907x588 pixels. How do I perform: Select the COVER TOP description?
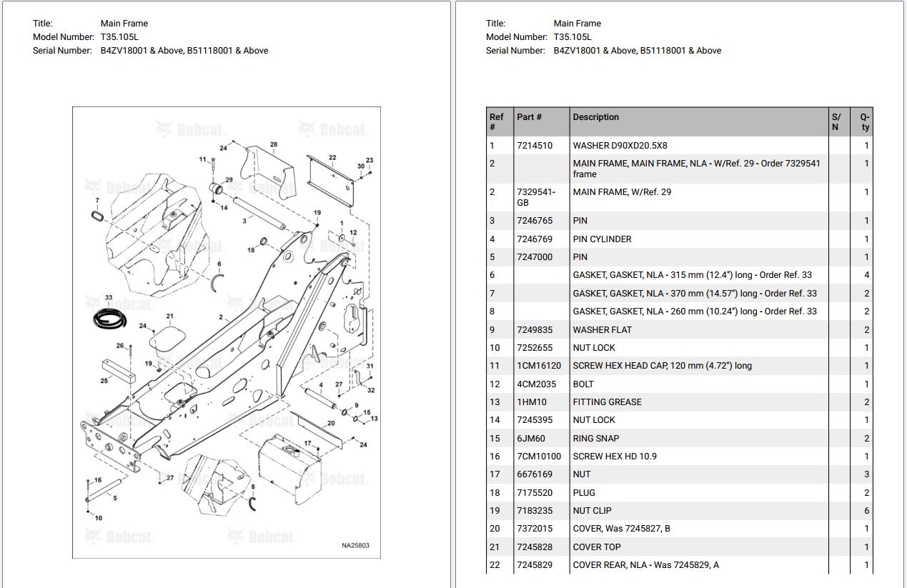[597, 547]
